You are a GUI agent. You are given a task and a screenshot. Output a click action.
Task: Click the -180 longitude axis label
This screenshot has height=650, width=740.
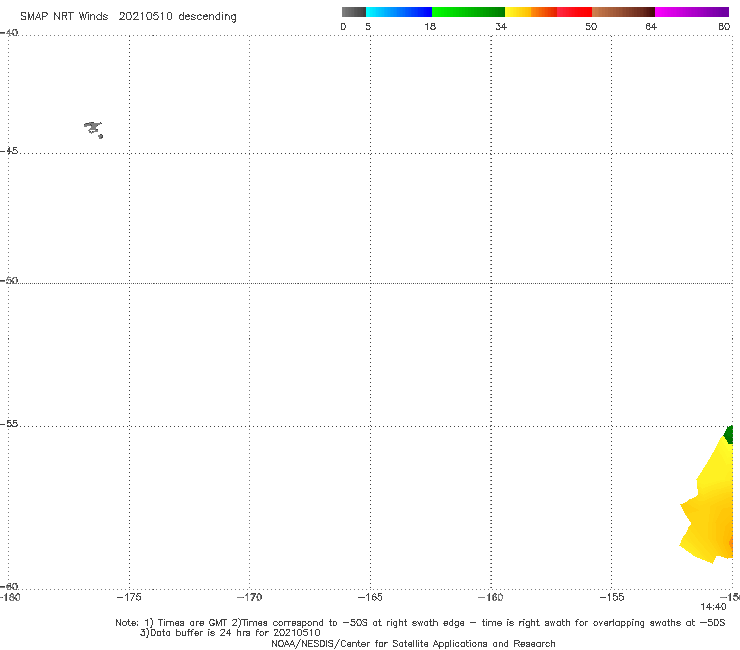pos(10,597)
